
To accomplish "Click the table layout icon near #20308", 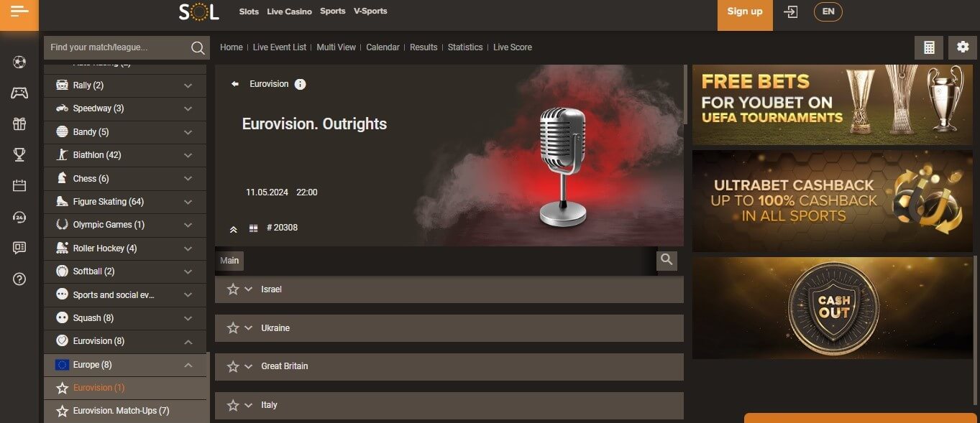I will [x=253, y=228].
